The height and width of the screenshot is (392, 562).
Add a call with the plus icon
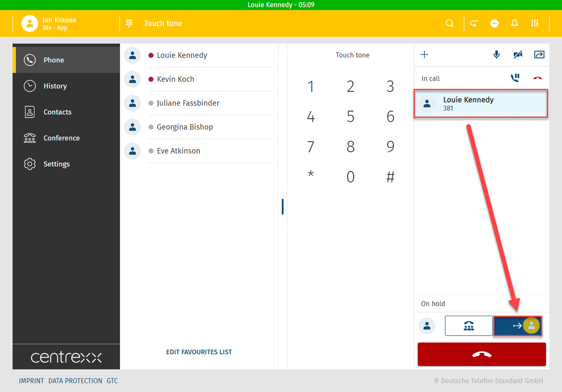click(424, 54)
